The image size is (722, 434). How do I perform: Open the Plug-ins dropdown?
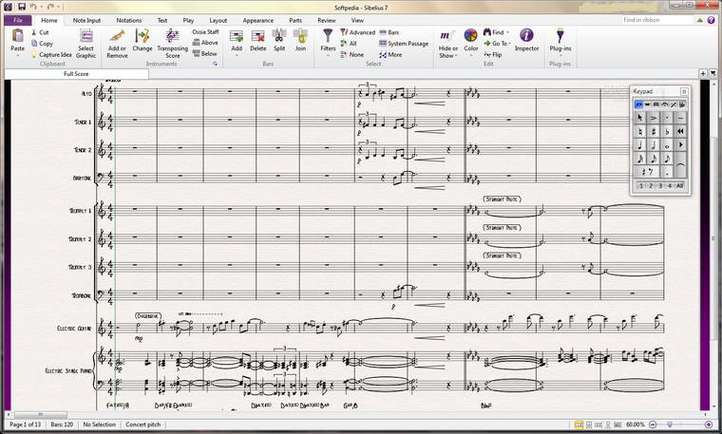coord(560,42)
